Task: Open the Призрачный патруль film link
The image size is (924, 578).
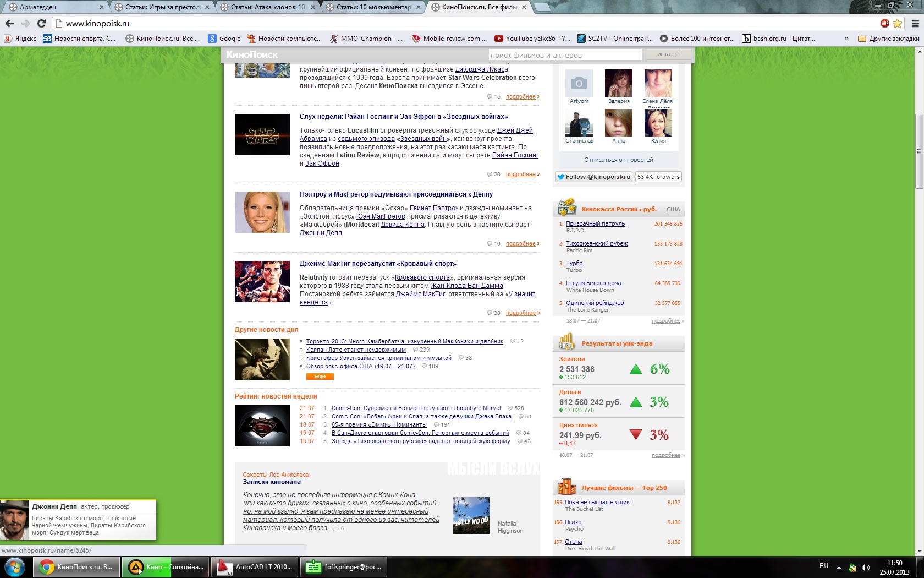Action: pos(596,223)
